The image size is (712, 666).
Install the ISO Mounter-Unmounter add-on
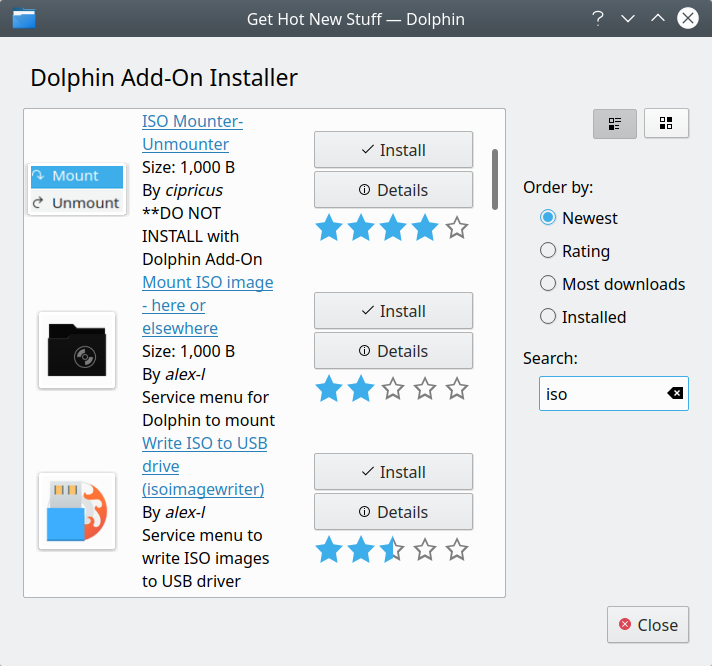pyautogui.click(x=393, y=150)
